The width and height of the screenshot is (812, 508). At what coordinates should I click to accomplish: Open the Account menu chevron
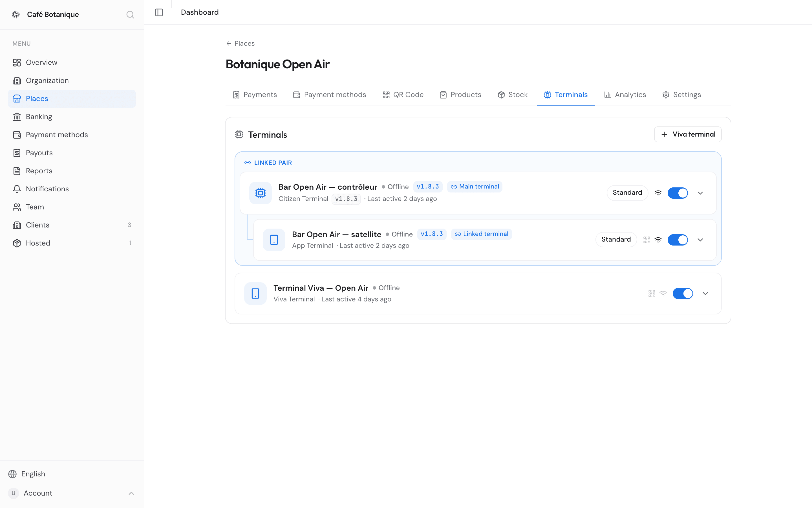tap(131, 493)
